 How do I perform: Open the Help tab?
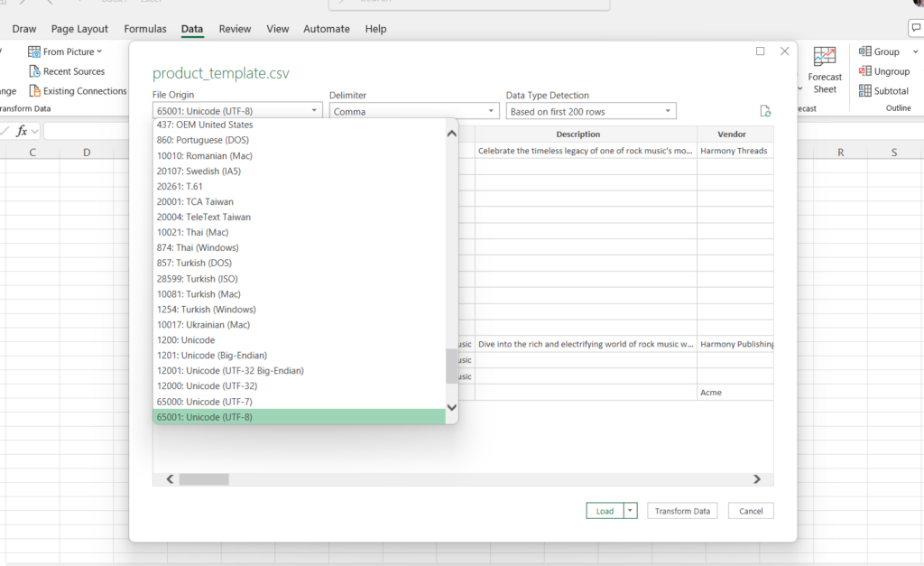coord(375,29)
